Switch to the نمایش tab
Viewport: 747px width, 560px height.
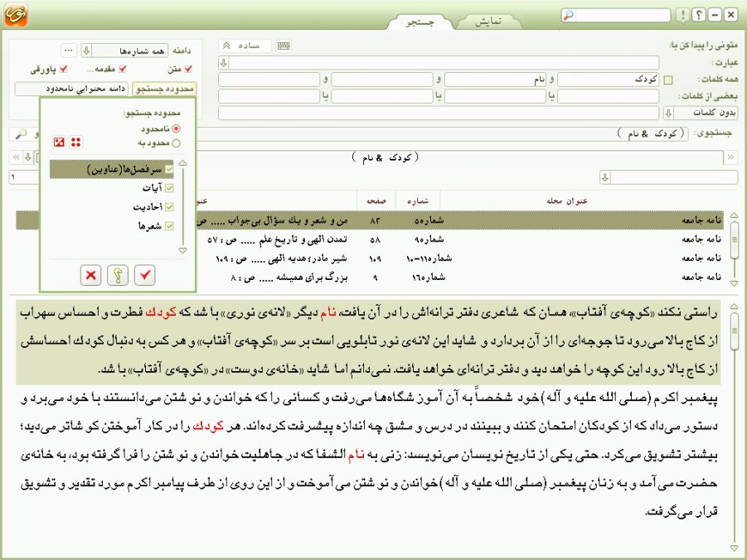[x=488, y=22]
